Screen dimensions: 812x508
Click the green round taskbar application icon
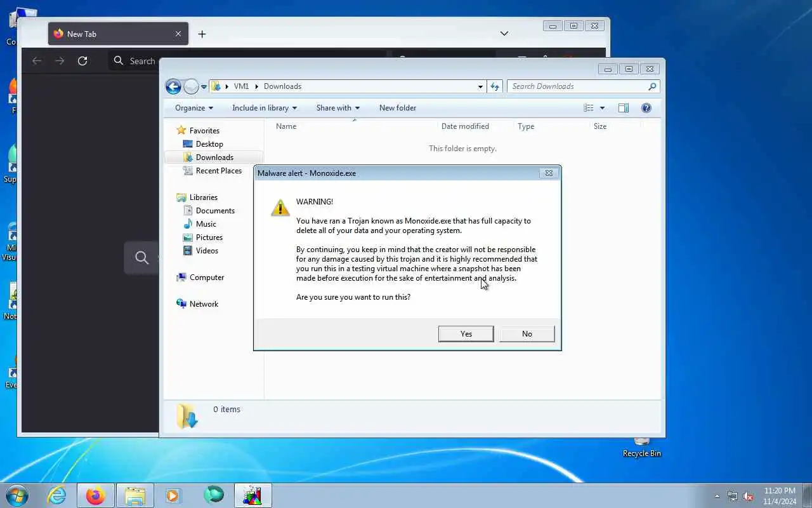[214, 495]
